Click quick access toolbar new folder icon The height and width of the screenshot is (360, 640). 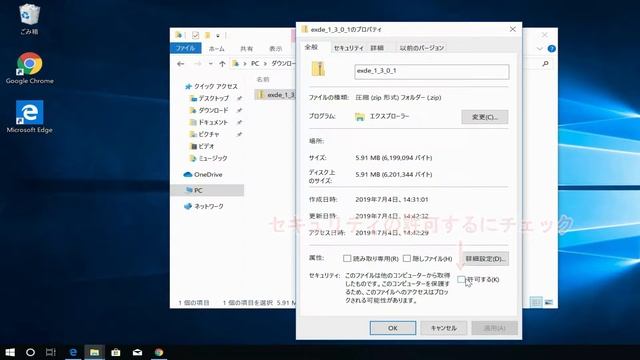pyautogui.click(x=207, y=35)
